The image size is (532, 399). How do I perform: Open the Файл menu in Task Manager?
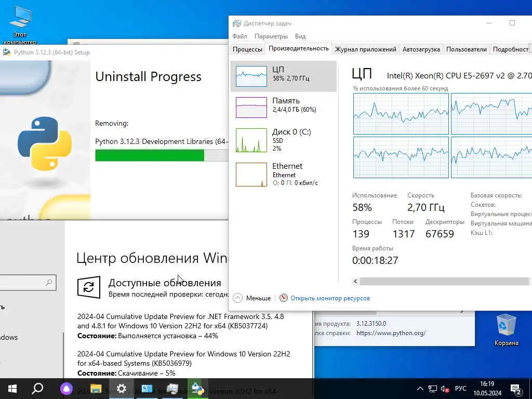point(240,36)
